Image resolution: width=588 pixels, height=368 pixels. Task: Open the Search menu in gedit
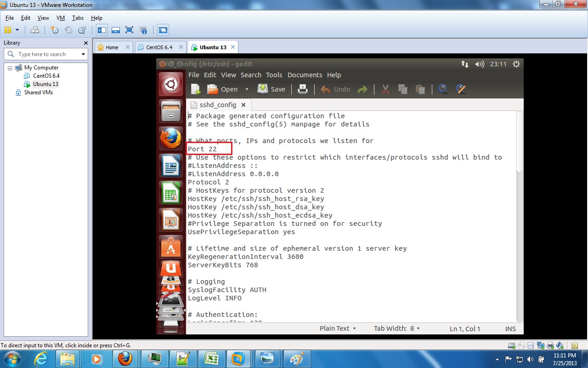coord(250,75)
